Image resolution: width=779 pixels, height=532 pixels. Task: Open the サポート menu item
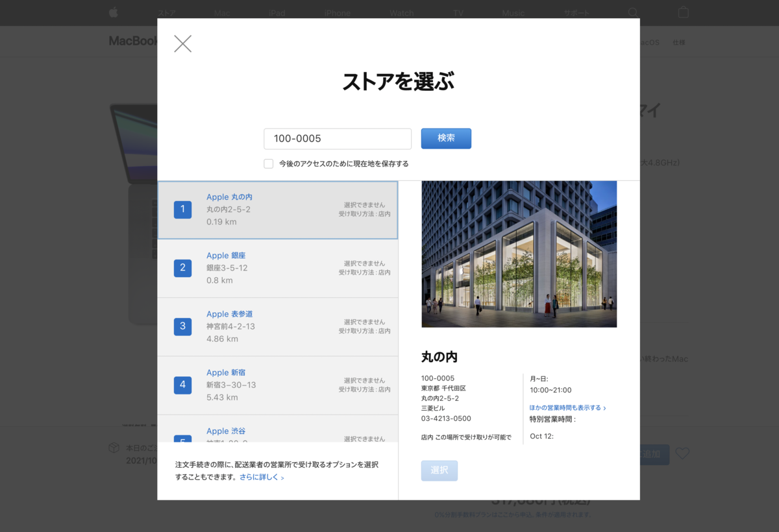tap(576, 13)
